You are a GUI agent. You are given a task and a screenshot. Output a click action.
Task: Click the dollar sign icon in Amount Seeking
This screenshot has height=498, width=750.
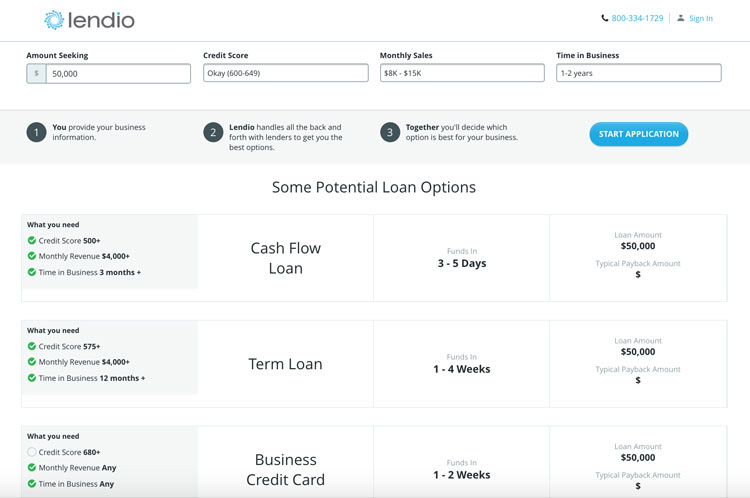coord(36,74)
